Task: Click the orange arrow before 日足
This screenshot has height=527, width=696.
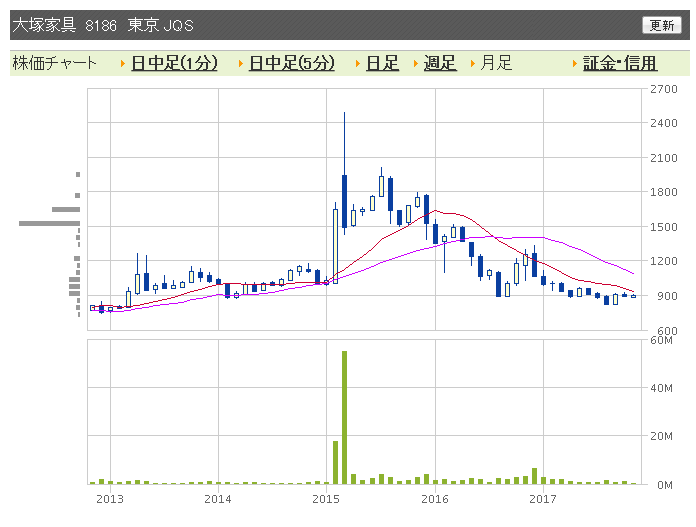Action: (x=358, y=63)
